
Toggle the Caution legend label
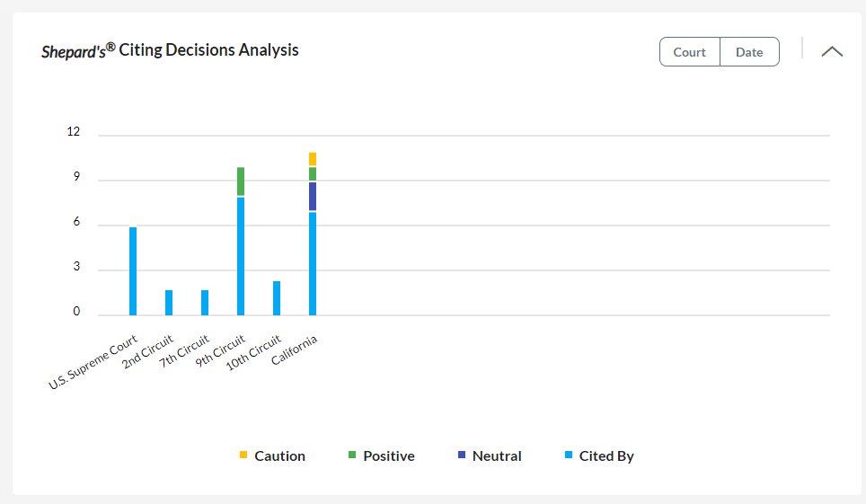point(279,456)
